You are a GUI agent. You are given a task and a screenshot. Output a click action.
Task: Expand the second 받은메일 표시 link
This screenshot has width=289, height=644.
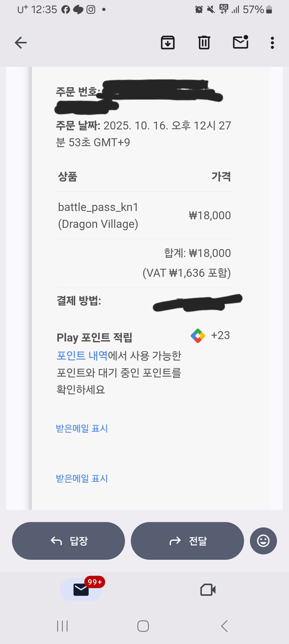point(82,478)
